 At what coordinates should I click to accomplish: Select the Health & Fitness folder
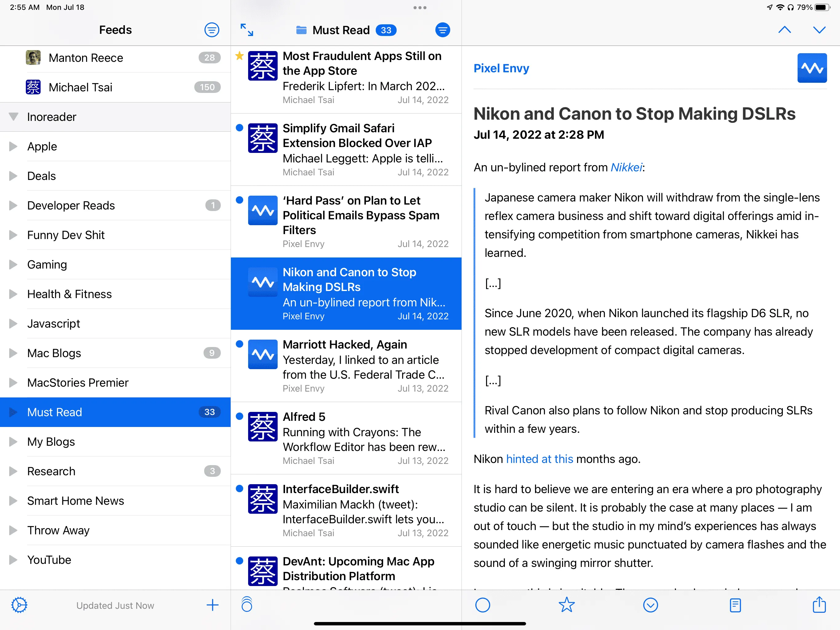[x=115, y=294]
